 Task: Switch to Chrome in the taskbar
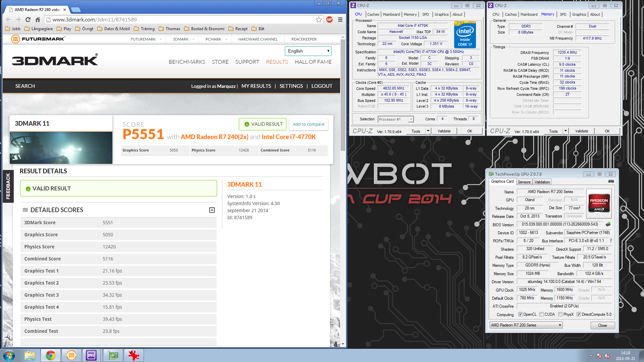(x=51, y=355)
